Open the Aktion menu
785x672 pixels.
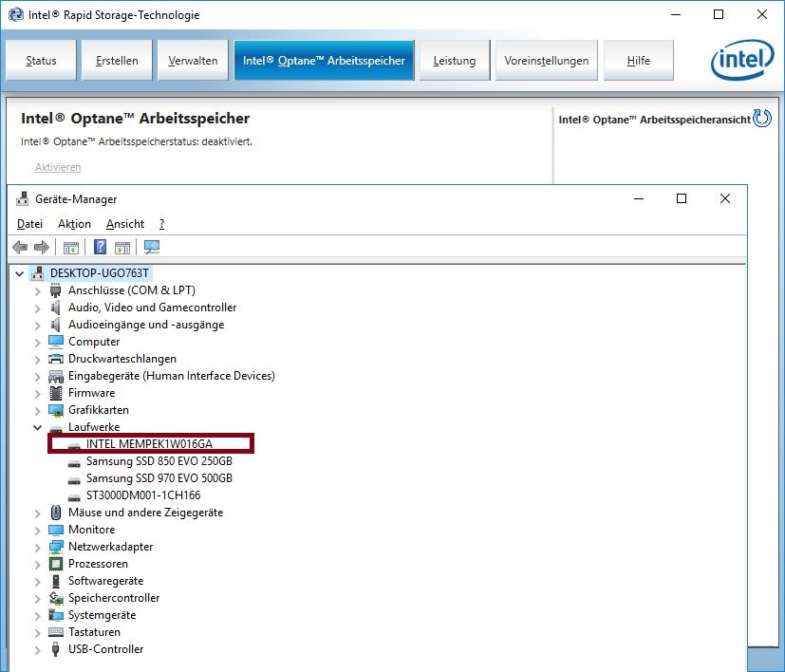74,224
